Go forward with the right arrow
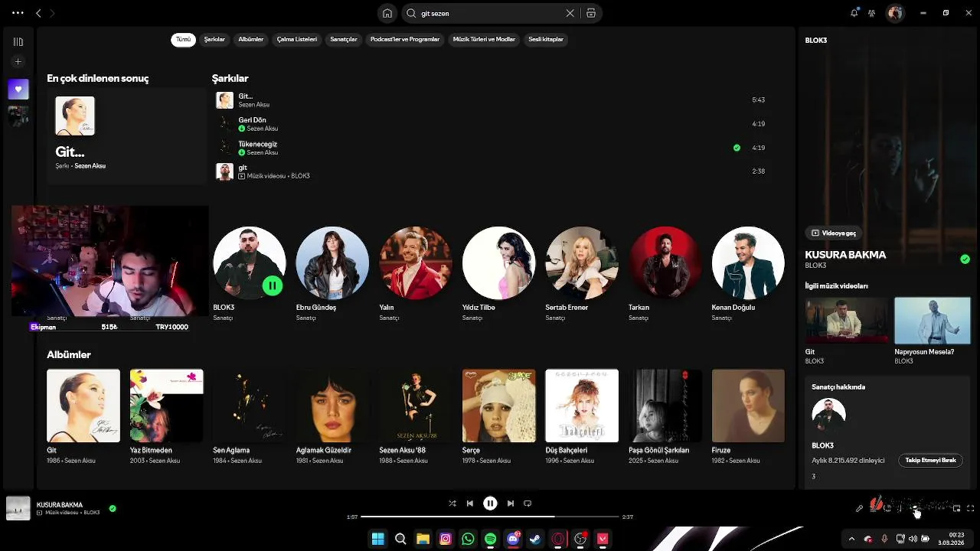 [52, 13]
